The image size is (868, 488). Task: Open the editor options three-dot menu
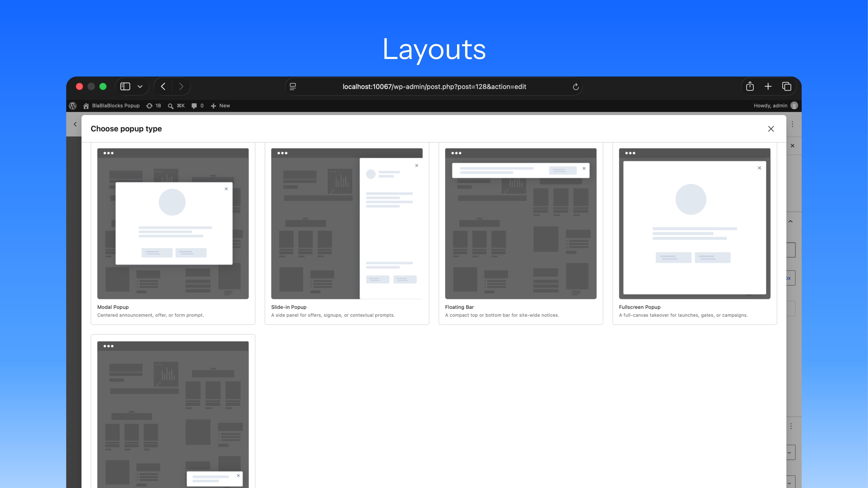[792, 124]
